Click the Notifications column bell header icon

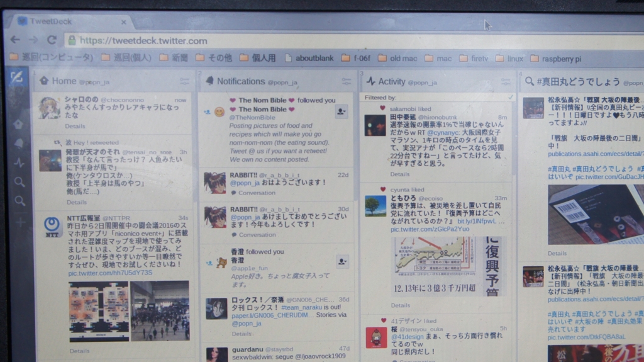point(209,81)
